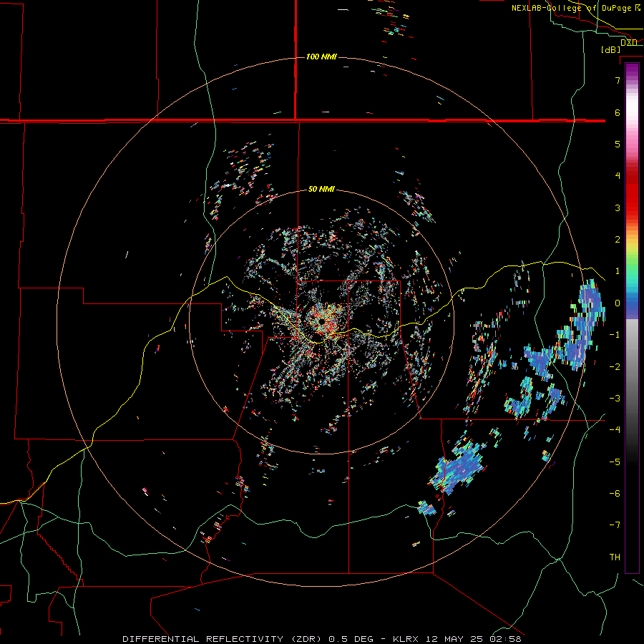Viewport: 644px width, 644px height.
Task: Click the DIFFERENTIAL REFLECTIVITY title text
Action: [x=203, y=639]
